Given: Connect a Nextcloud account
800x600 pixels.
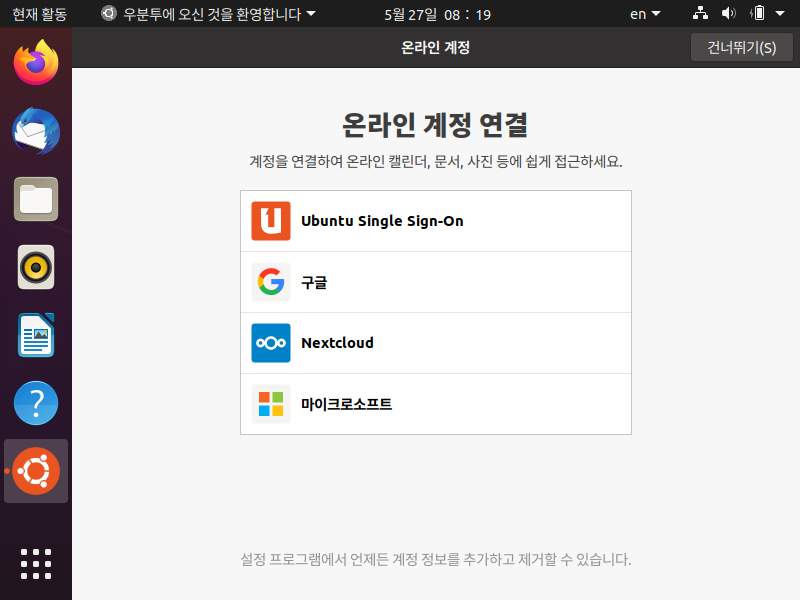Looking at the screenshot, I should 436,343.
